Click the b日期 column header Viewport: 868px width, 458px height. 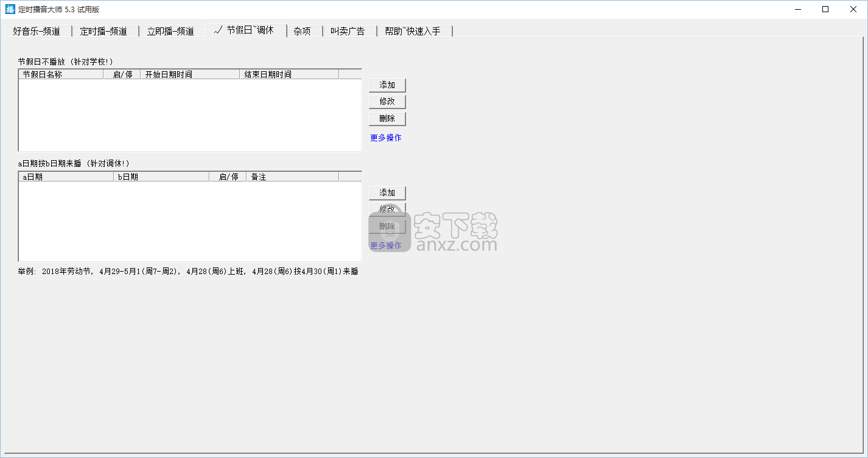pyautogui.click(x=162, y=177)
